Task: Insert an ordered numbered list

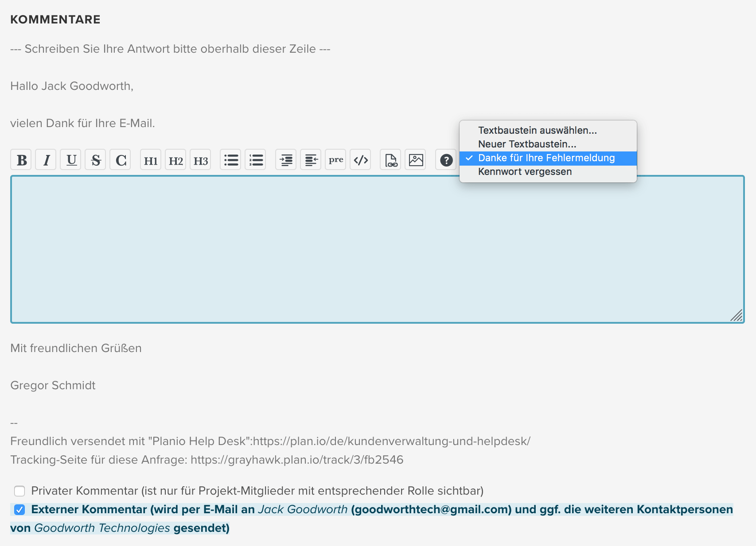Action: (256, 160)
